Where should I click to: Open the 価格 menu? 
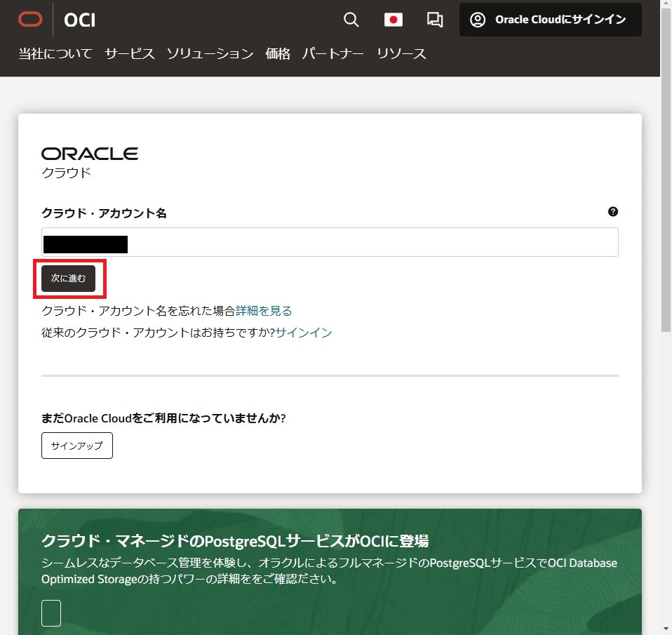point(277,53)
